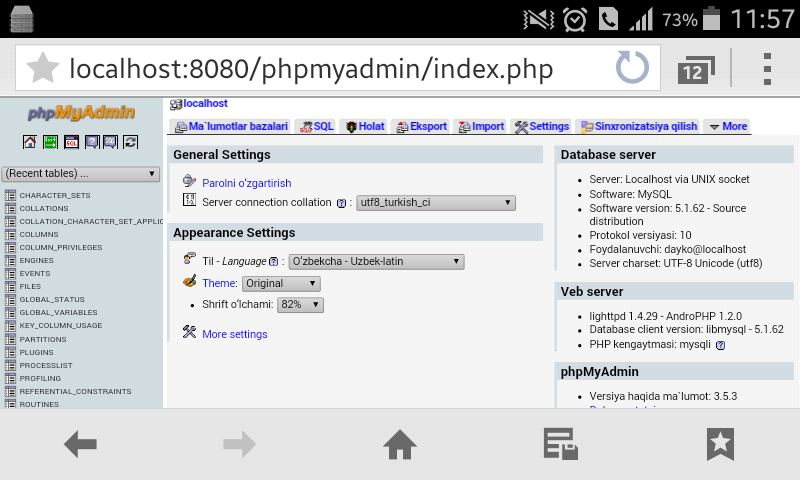Open the bookmarks star in bottom bar
The height and width of the screenshot is (480, 800).
pos(720,444)
